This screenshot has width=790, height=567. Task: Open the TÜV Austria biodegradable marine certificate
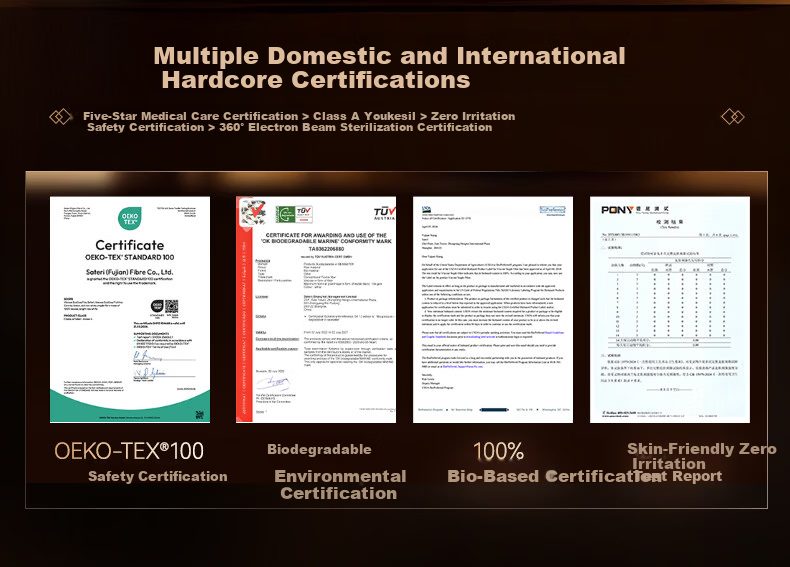[316, 309]
